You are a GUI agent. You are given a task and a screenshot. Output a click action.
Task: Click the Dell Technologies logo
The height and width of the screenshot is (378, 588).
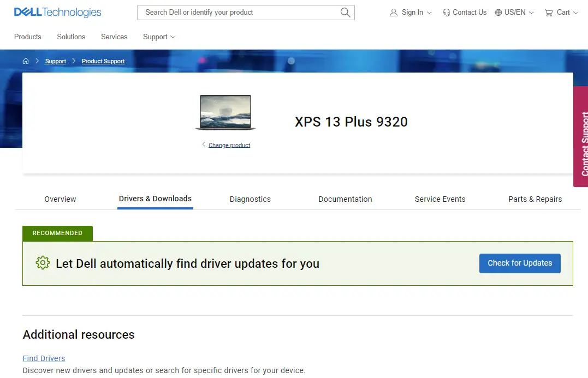(x=57, y=12)
